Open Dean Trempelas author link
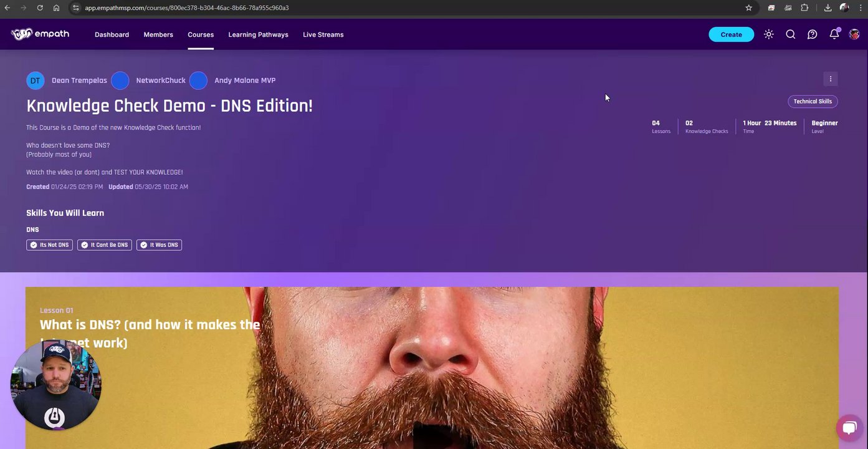Screen dimensions: 868x449 tap(78, 80)
